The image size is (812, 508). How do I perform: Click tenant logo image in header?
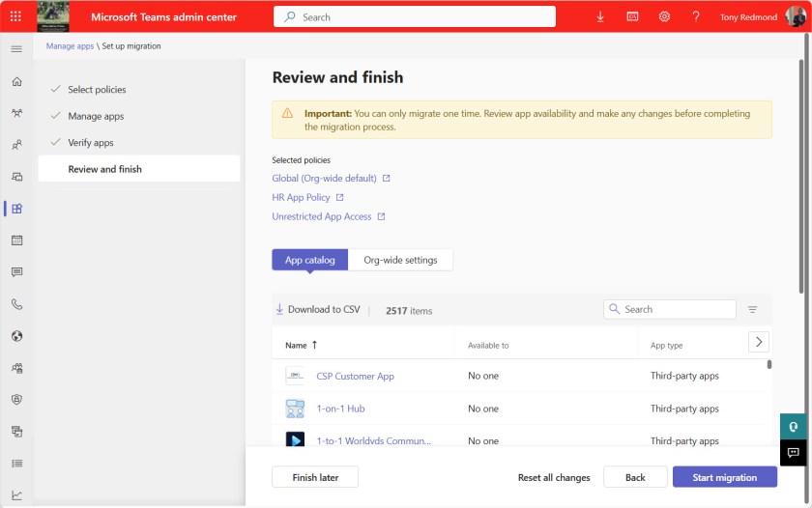click(53, 16)
